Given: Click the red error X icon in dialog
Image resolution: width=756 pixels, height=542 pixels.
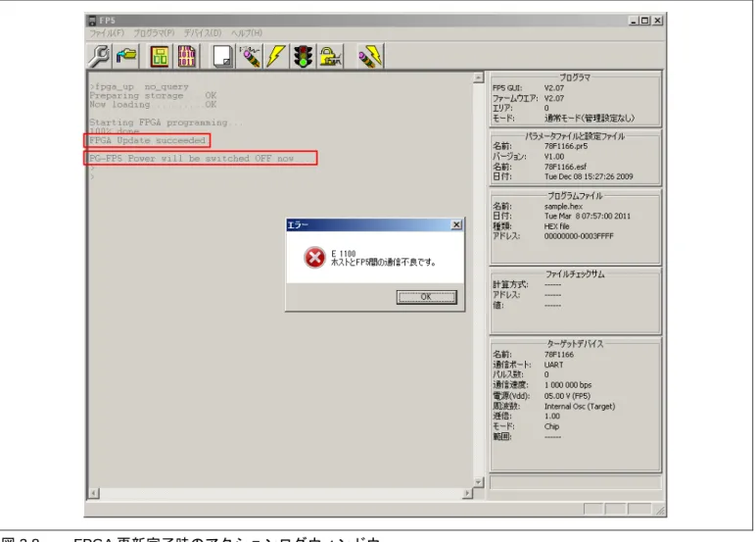Looking at the screenshot, I should point(314,257).
